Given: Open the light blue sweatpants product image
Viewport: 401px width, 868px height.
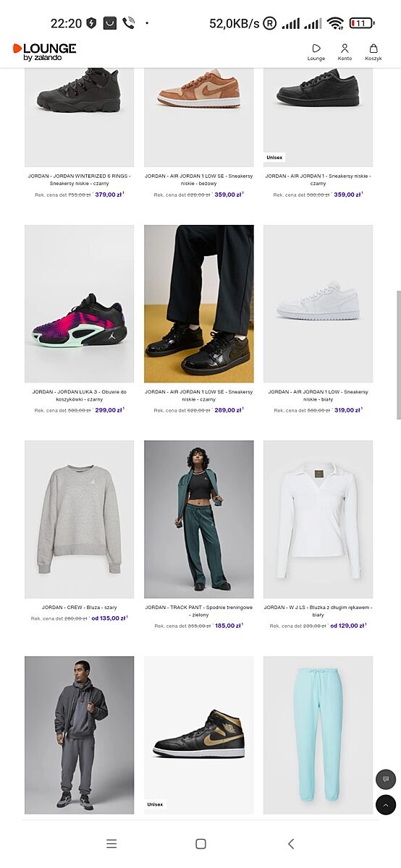Looking at the screenshot, I should coord(318,735).
